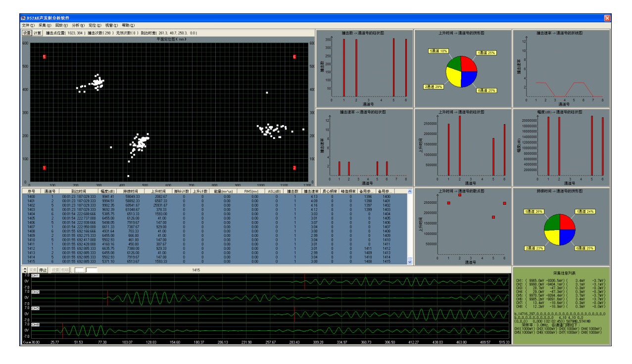This screenshot has width=632, height=364.
Task: Click the ASL(dB) column header
Action: [274, 190]
